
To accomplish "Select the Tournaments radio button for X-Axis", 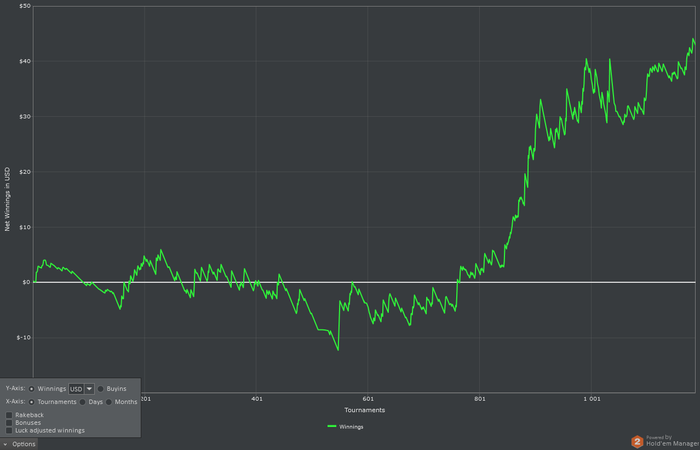I will tap(32, 402).
